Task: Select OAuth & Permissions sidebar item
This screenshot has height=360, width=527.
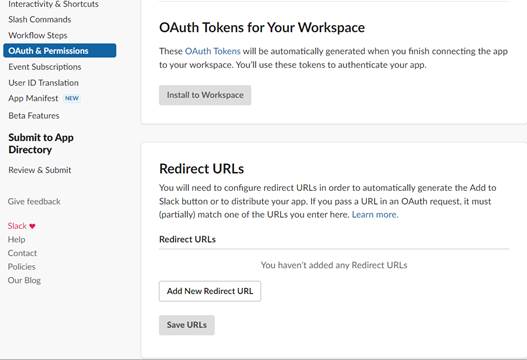Action: (60, 51)
